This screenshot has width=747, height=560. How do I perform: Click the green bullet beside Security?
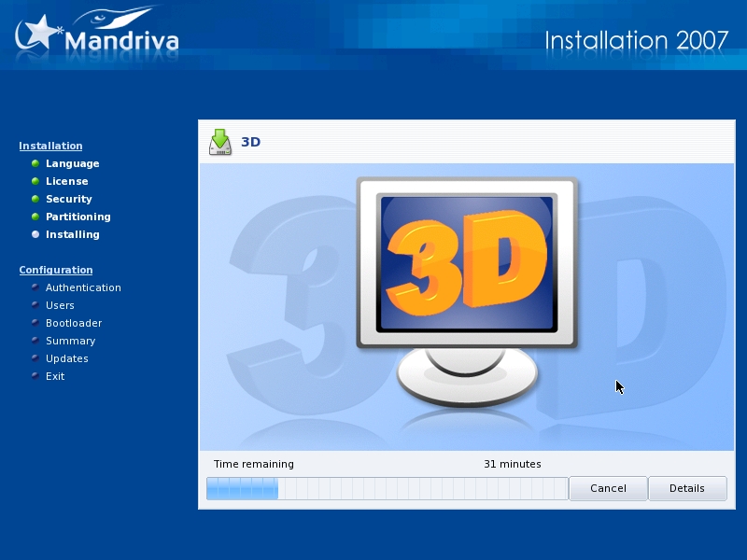pyautogui.click(x=35, y=199)
